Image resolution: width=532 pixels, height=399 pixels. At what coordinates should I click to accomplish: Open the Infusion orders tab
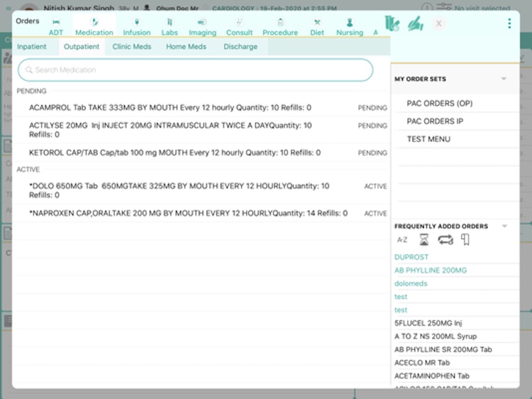(137, 27)
